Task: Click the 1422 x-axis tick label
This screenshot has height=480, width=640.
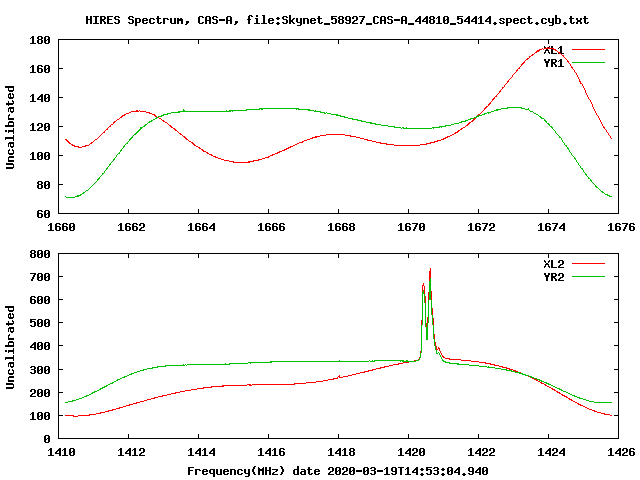Action: pos(481,452)
